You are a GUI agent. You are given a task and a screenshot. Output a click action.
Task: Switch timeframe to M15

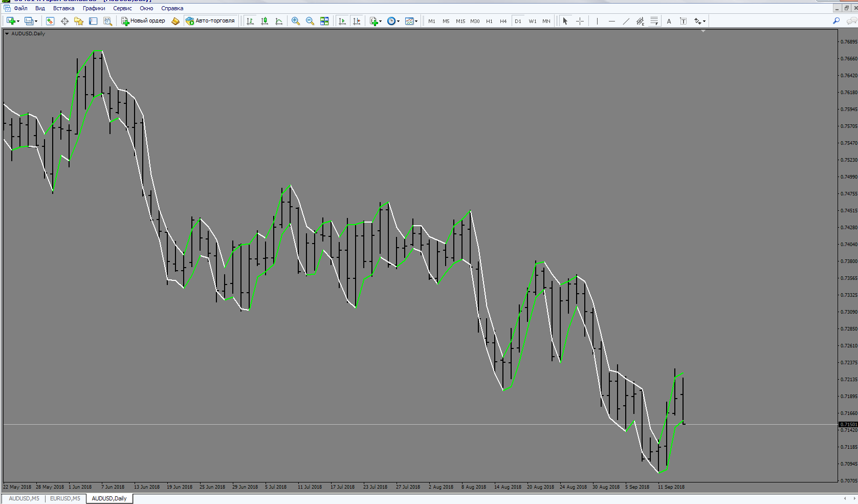[460, 21]
